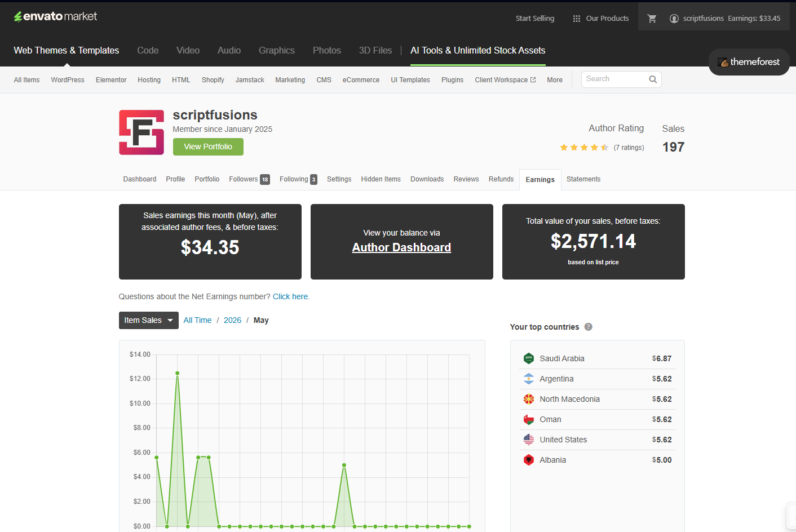Open the Client Workspace external link
Viewport: 796px width, 532px height.
505,80
